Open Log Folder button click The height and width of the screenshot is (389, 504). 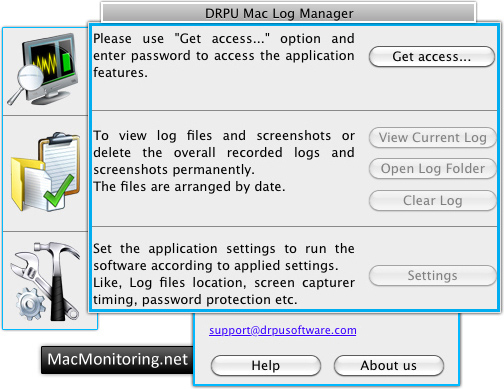pyautogui.click(x=433, y=169)
